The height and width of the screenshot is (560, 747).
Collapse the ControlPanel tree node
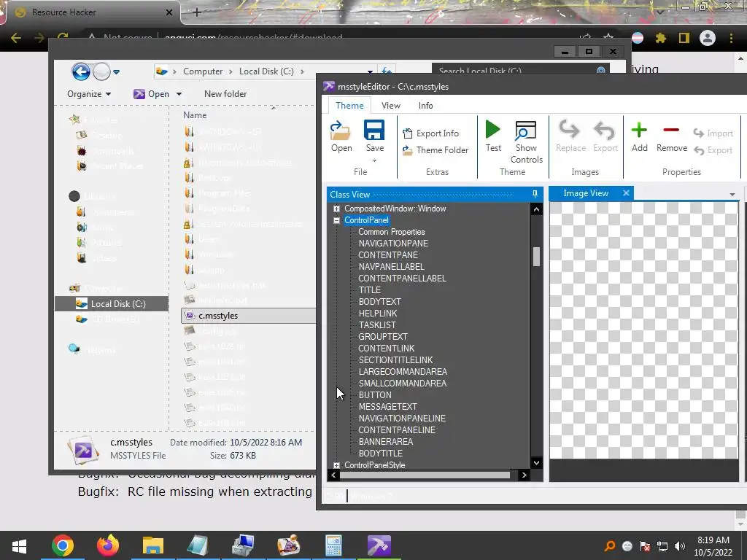click(x=336, y=220)
